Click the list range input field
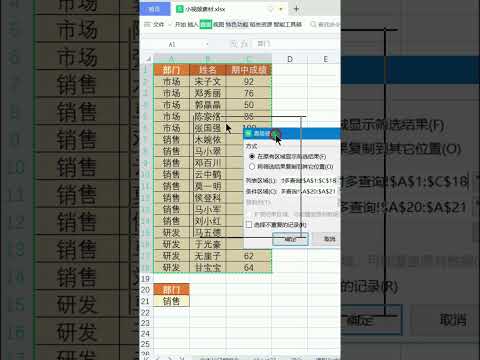 coord(308,180)
